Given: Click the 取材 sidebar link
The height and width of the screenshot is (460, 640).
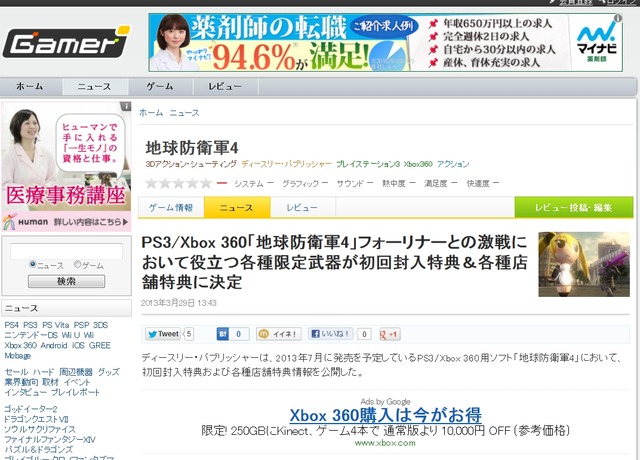Looking at the screenshot, I should (51, 382).
